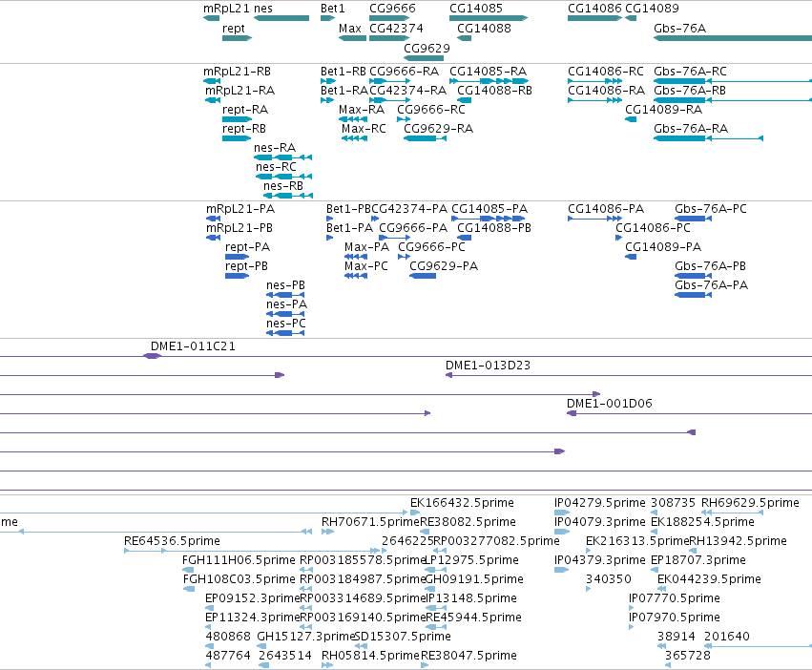Select protein mRpL21-PA label
Image resolution: width=812 pixels, height=670 pixels.
tap(240, 209)
